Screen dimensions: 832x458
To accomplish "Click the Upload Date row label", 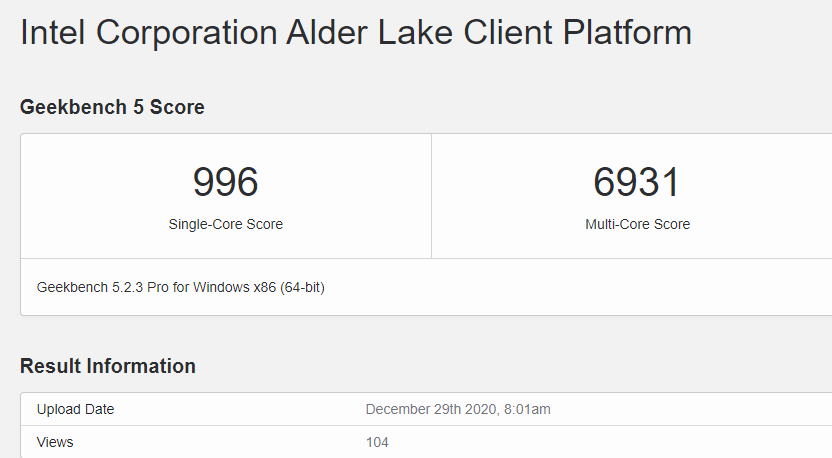I will coord(75,409).
